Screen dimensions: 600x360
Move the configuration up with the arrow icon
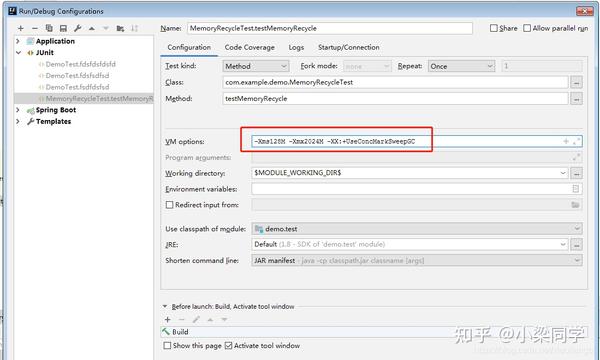[x=92, y=28]
